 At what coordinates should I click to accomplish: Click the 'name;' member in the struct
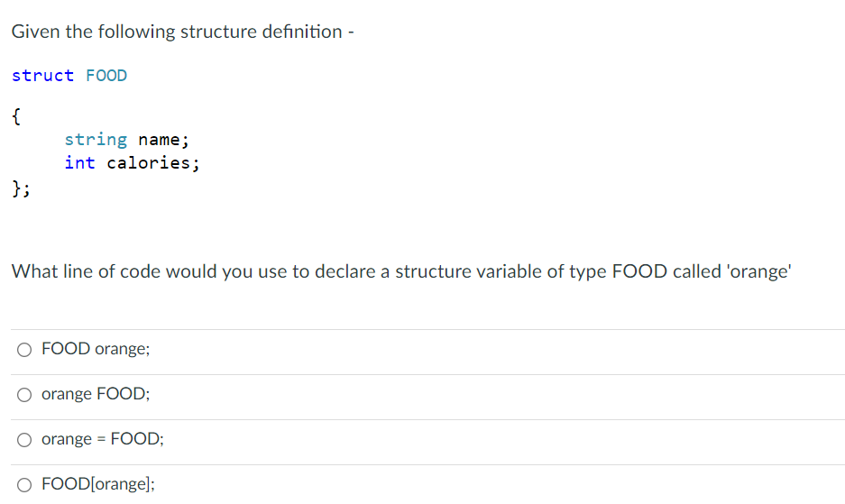(164, 140)
